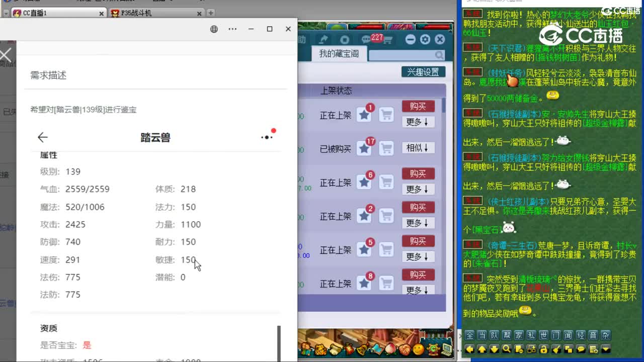Switch to the 我的藏宝阁 tab
This screenshot has width=644, height=362.
[339, 54]
